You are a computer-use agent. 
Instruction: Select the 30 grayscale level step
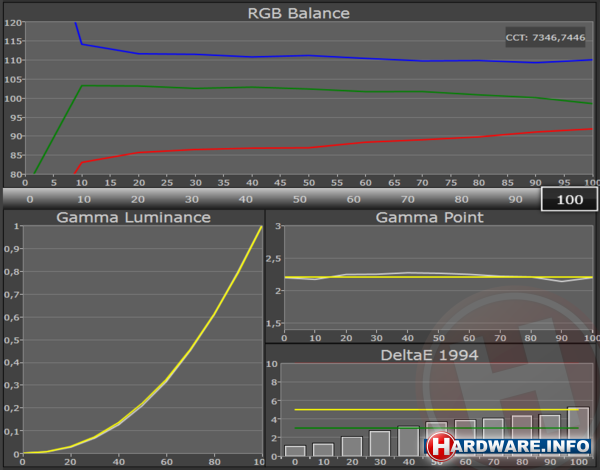192,199
